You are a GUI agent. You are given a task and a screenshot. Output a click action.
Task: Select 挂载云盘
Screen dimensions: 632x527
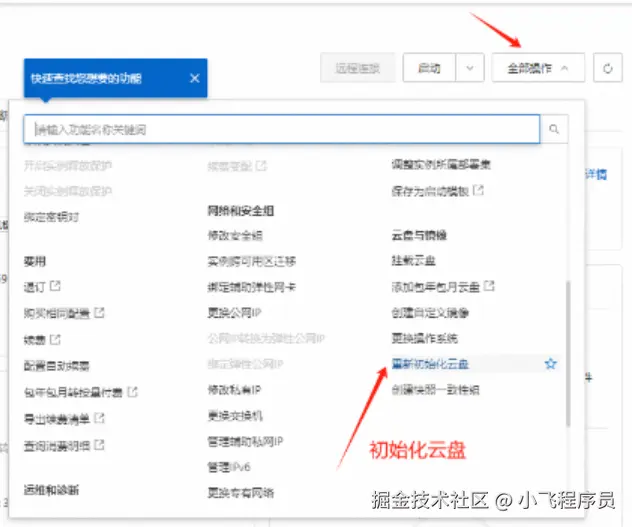414,260
